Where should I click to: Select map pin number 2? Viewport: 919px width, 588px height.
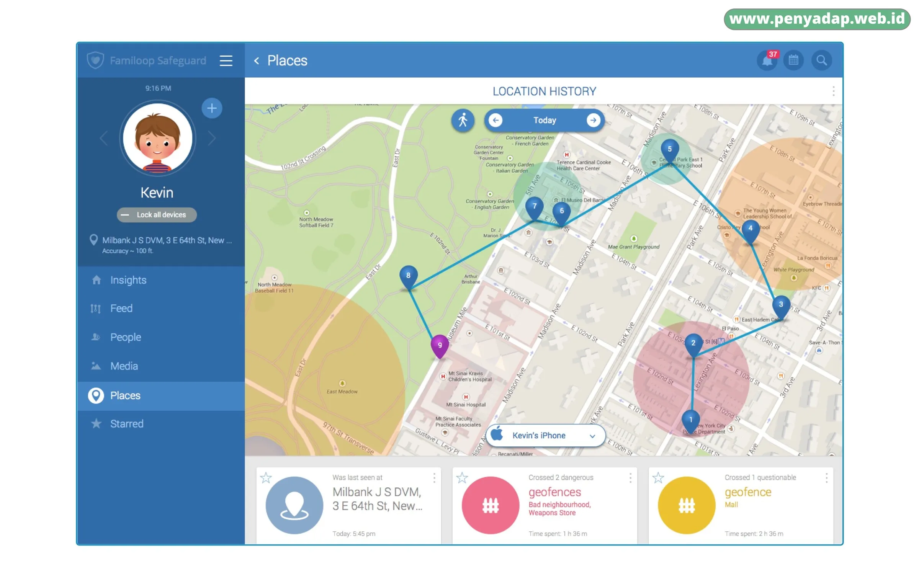[693, 345]
